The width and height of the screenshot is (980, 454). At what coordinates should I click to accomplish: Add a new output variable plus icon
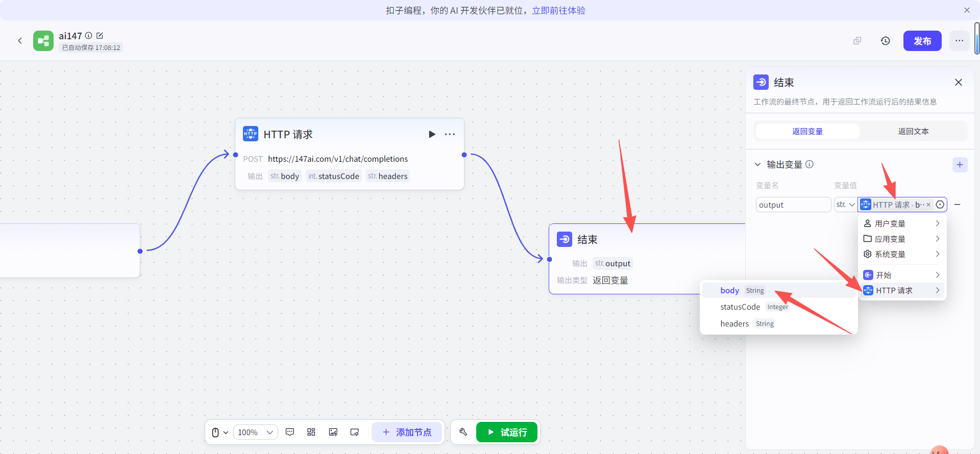pos(960,165)
